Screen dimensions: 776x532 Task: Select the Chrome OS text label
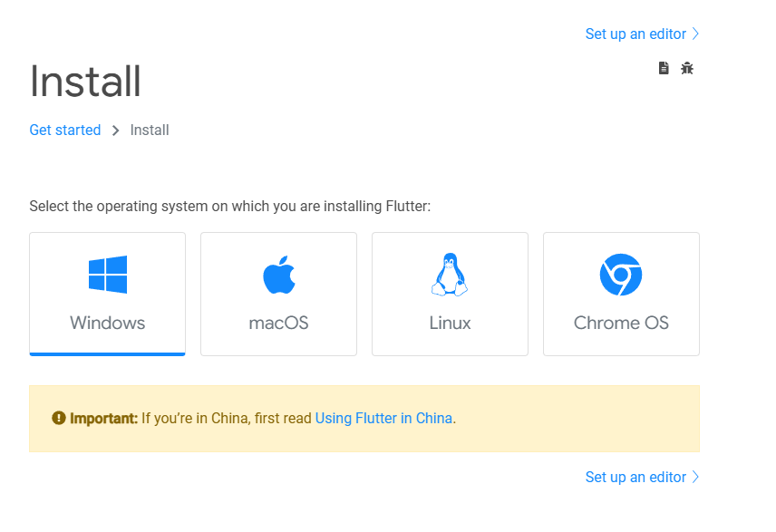pyautogui.click(x=621, y=323)
